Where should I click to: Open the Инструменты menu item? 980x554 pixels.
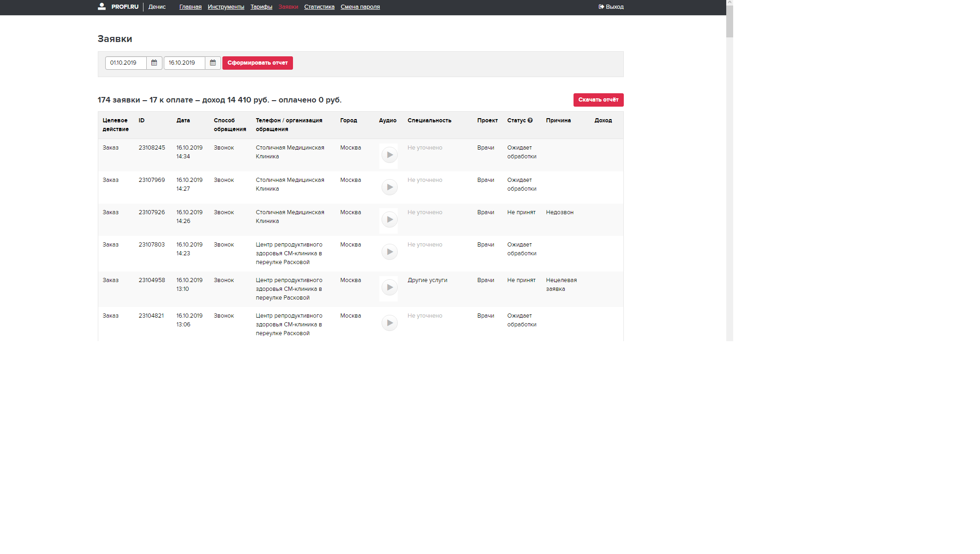pos(226,7)
